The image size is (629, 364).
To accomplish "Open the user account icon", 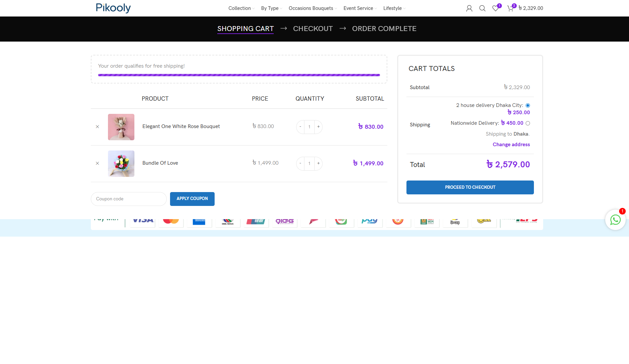I will click(x=469, y=8).
